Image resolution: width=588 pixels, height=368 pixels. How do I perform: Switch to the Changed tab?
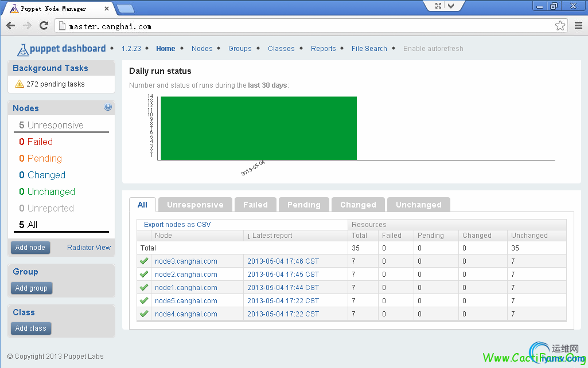point(358,205)
